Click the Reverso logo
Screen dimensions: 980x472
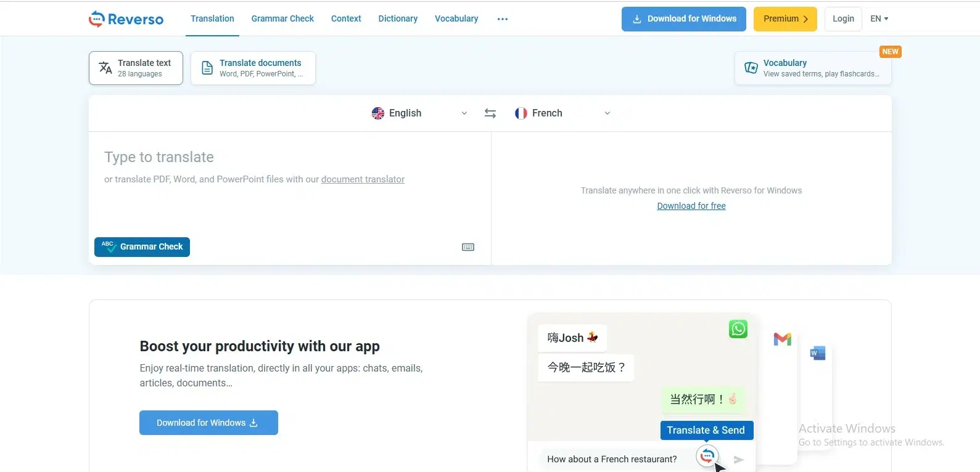126,19
